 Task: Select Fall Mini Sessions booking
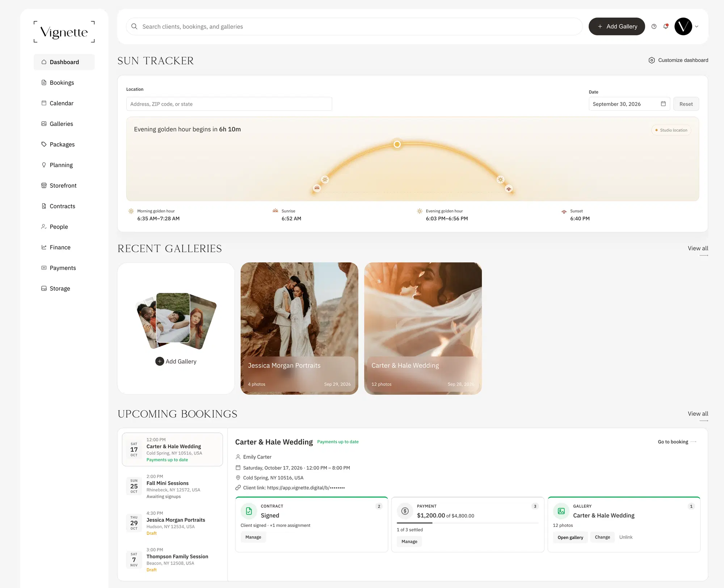[172, 486]
